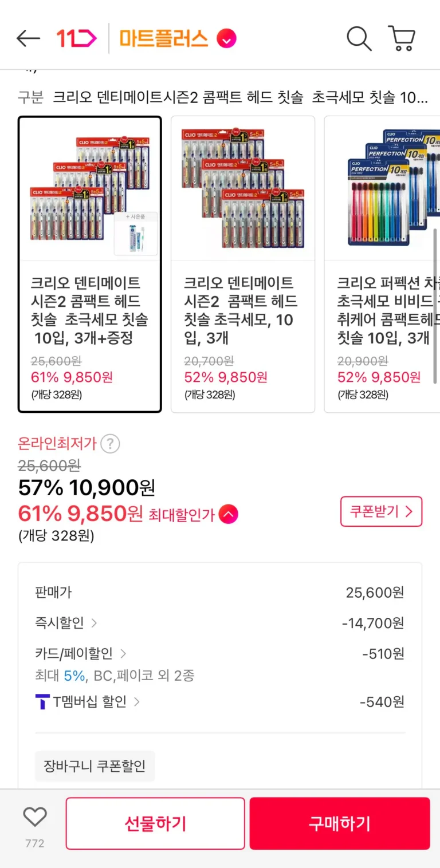Screen dimensions: 440x868
Task: Show 온라인최저가 help question mark info
Action: 110,444
